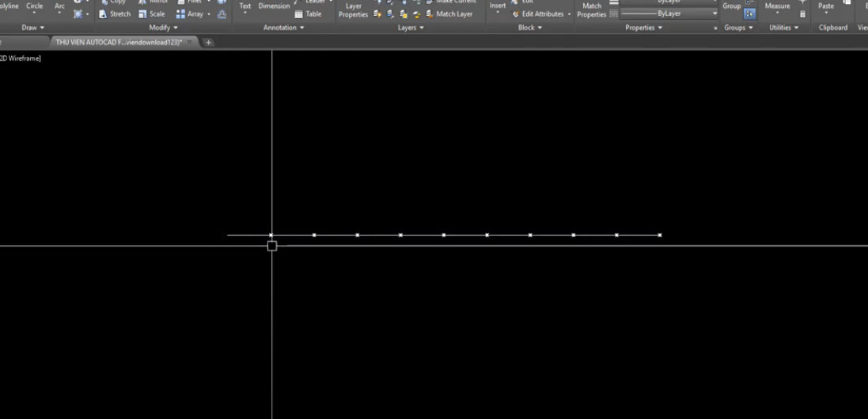
Task: Switch to THU VIEN AUTOCAD drawing tab
Action: 119,42
